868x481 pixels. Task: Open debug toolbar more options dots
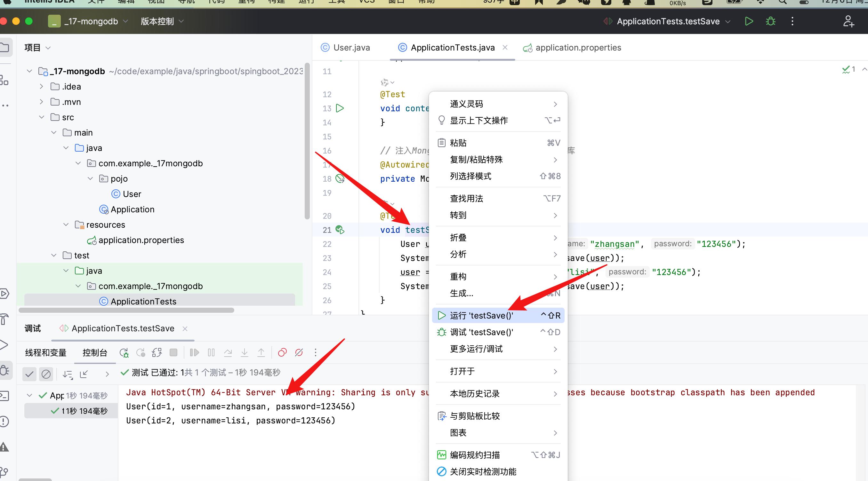tap(315, 352)
